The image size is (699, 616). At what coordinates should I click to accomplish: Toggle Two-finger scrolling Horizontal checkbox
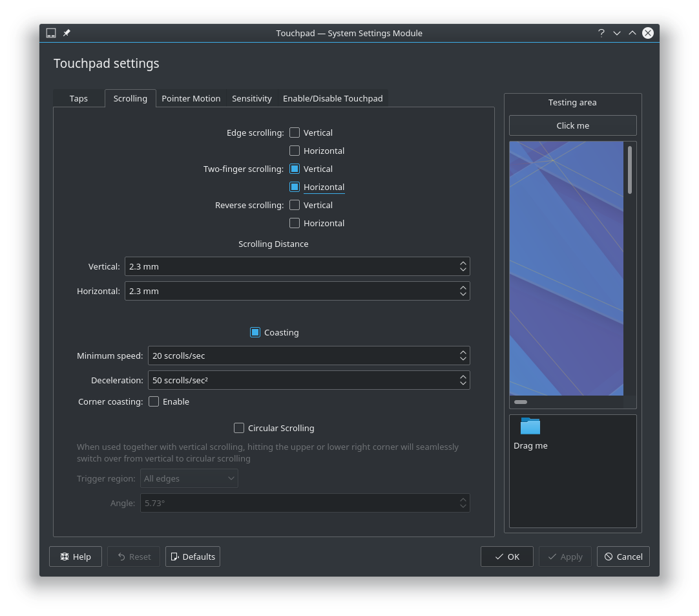[x=294, y=187]
